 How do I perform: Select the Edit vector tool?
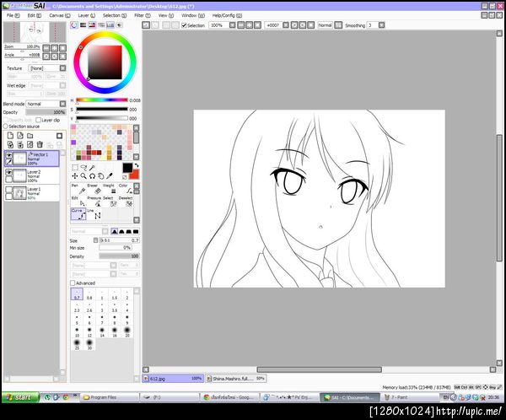click(78, 202)
